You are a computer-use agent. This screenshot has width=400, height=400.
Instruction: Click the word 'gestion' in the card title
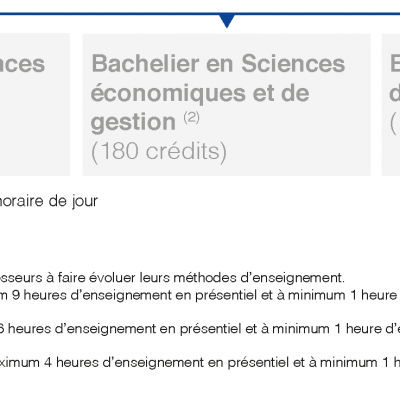pos(133,123)
